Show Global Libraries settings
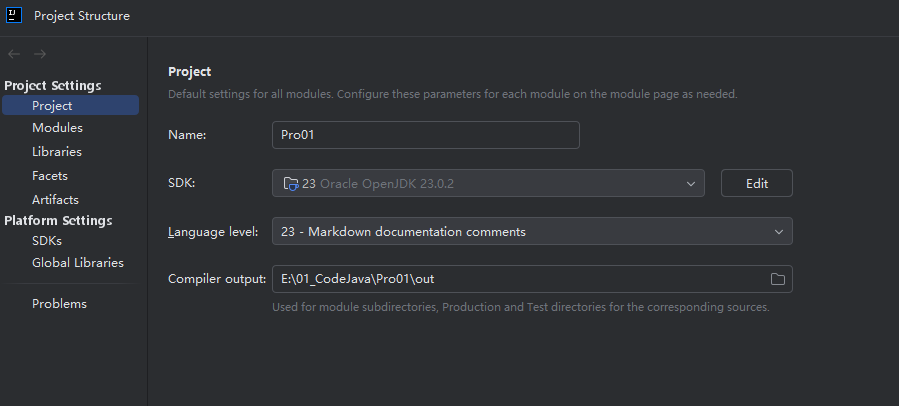The width and height of the screenshot is (899, 406). coord(77,263)
